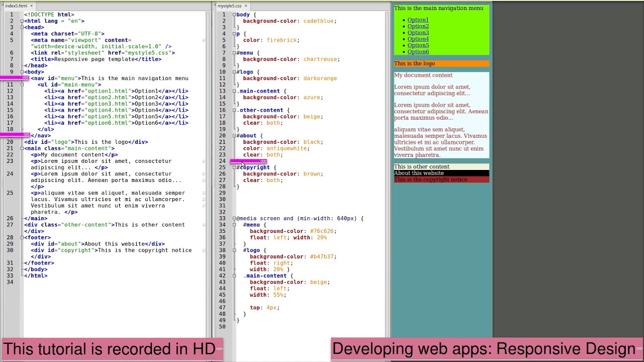The image size is (644, 362).
Task: Click the 'chartreuse' color value
Action: click(x=320, y=59)
